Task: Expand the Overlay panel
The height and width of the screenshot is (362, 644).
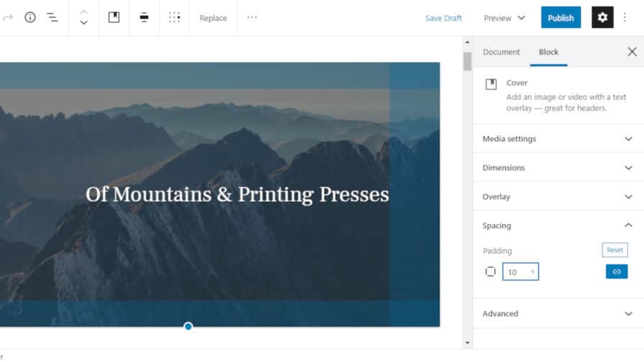Action: click(558, 196)
